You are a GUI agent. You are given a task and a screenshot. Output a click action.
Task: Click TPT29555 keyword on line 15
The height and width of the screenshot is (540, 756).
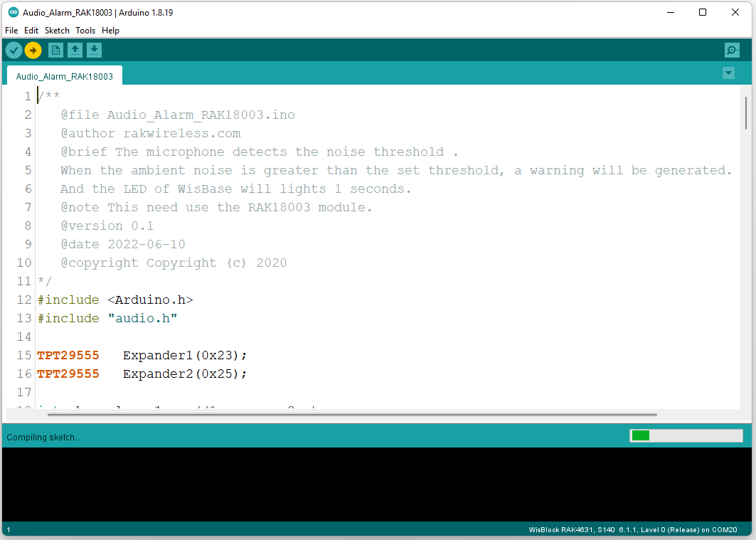pyautogui.click(x=68, y=355)
